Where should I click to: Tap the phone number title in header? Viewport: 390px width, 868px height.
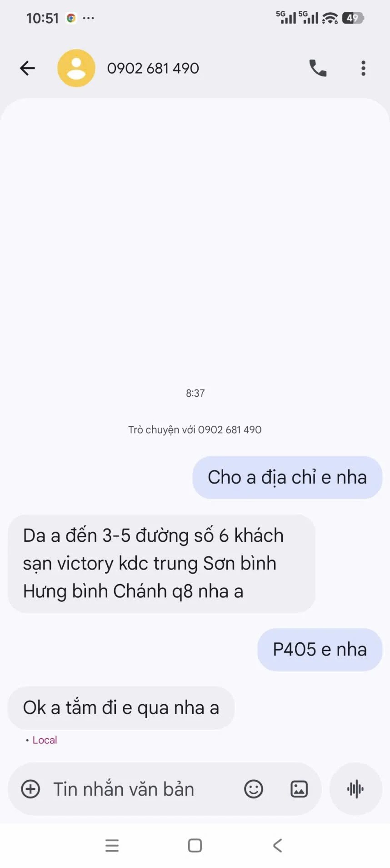[153, 68]
